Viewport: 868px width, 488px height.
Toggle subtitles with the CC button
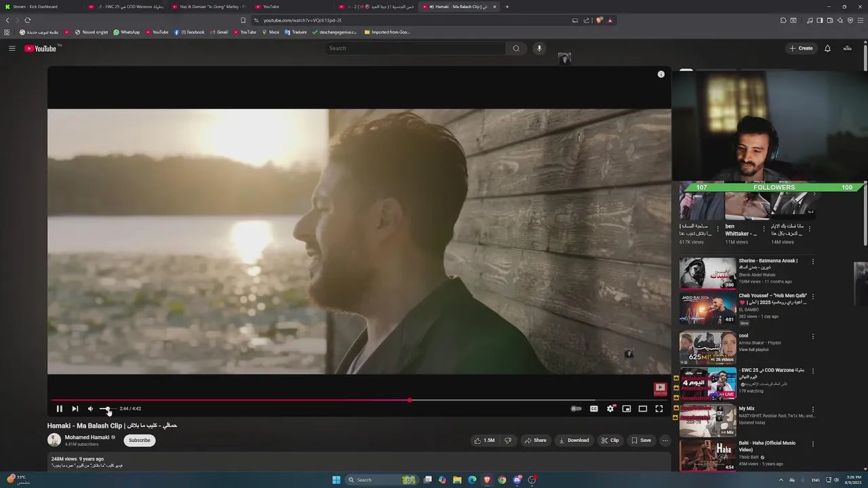click(x=594, y=409)
